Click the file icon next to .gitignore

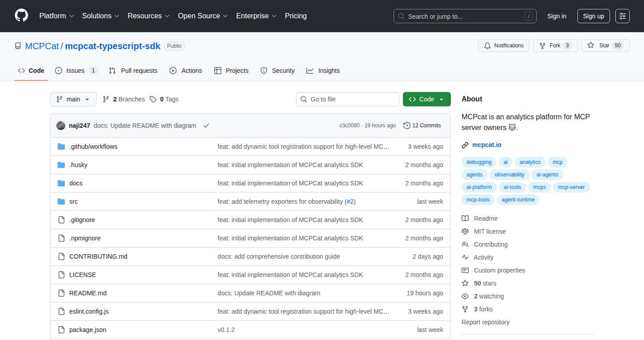coord(61,220)
